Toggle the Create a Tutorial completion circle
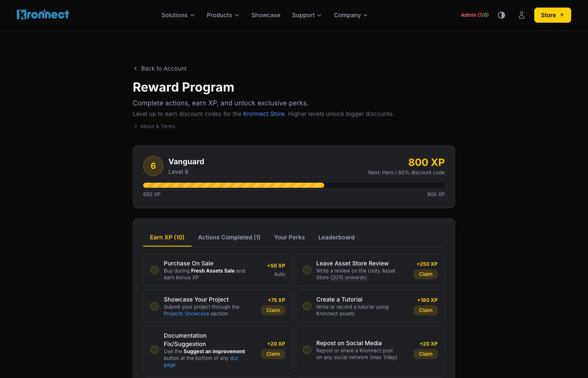This screenshot has height=378, width=588. [x=307, y=306]
